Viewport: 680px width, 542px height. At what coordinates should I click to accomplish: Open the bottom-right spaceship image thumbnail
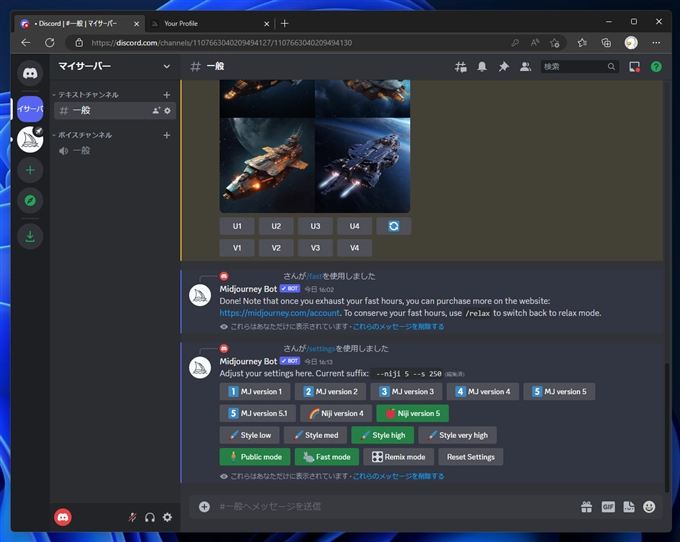363,165
